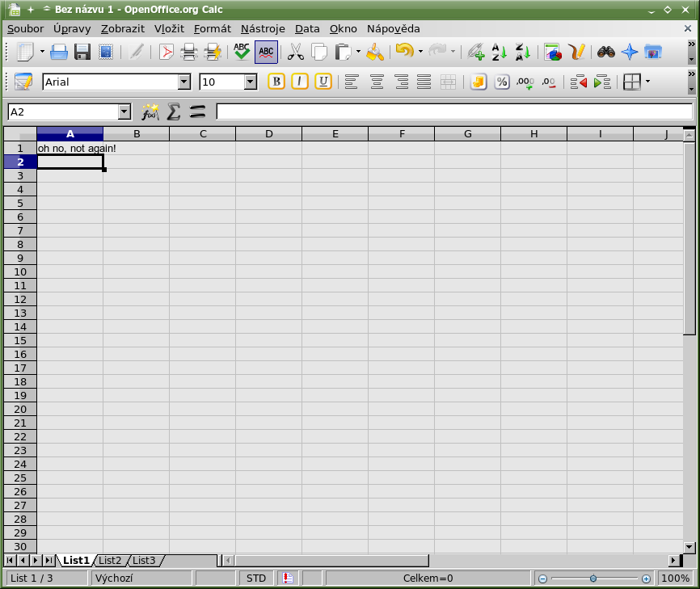
Task: Expand the standard toolbar overflow chevron
Action: 692,44
